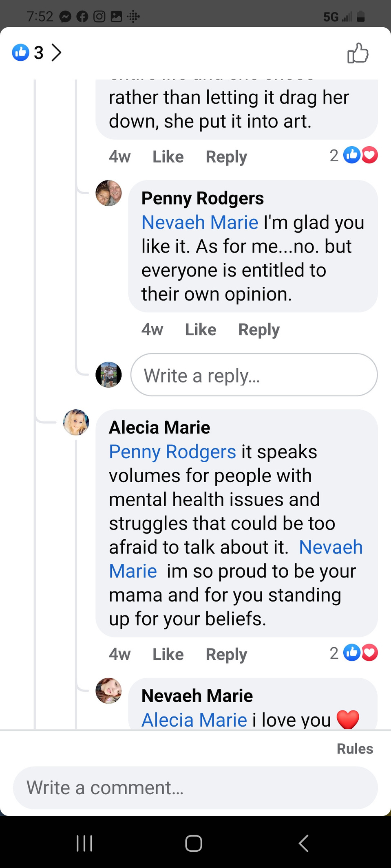
Task: Like Alecia Marie's comment
Action: (x=168, y=654)
